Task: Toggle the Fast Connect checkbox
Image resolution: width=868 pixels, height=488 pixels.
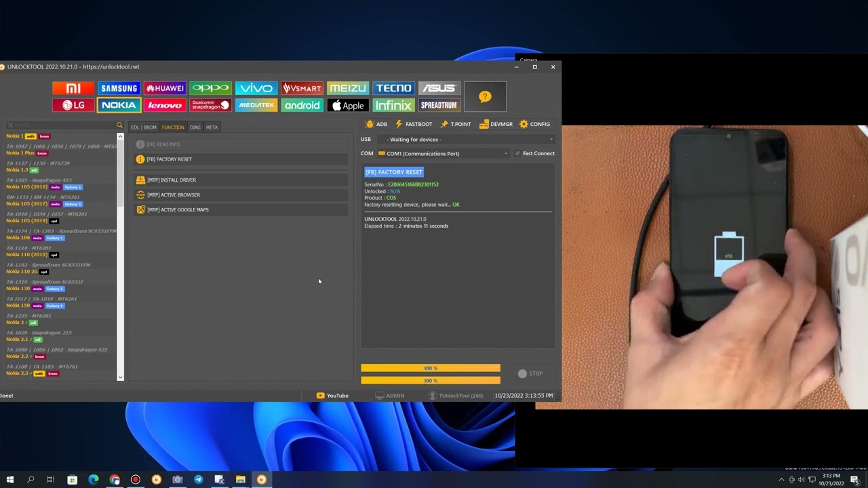Action: (517, 153)
